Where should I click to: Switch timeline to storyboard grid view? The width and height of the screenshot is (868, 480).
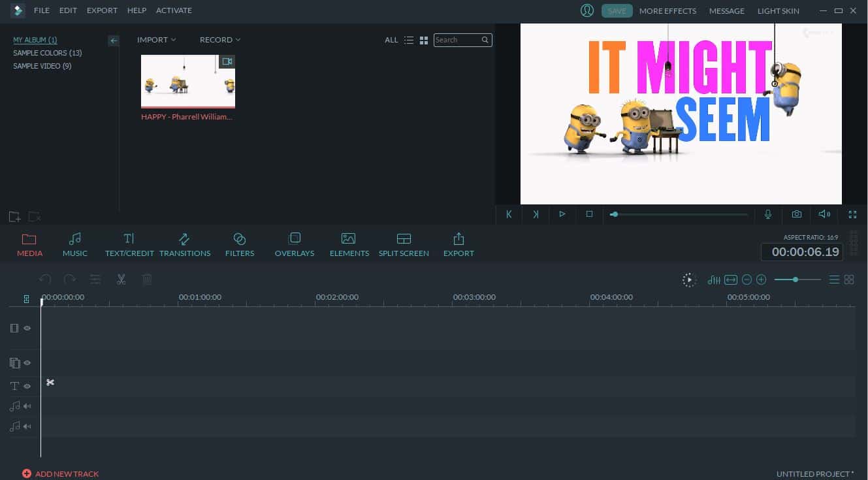849,280
